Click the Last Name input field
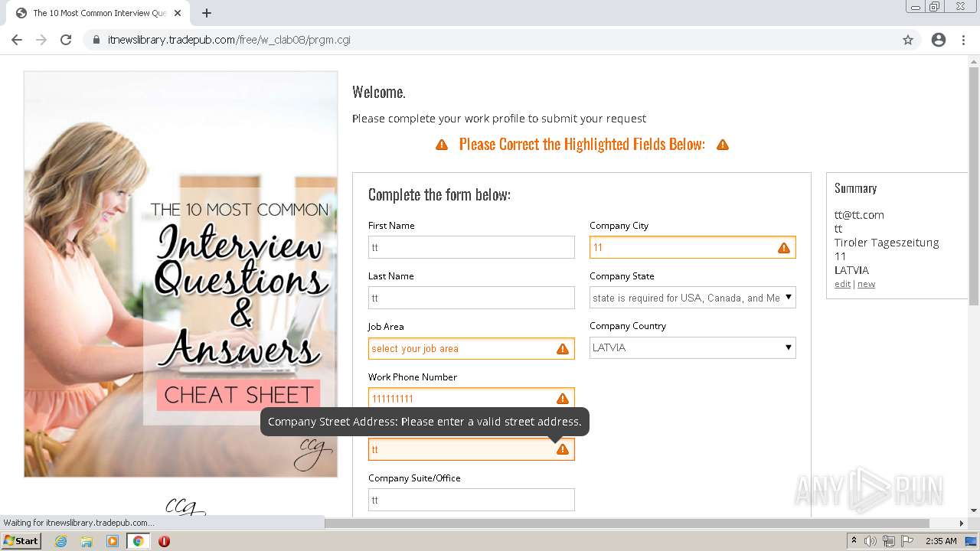This screenshot has width=980, height=551. [x=471, y=298]
